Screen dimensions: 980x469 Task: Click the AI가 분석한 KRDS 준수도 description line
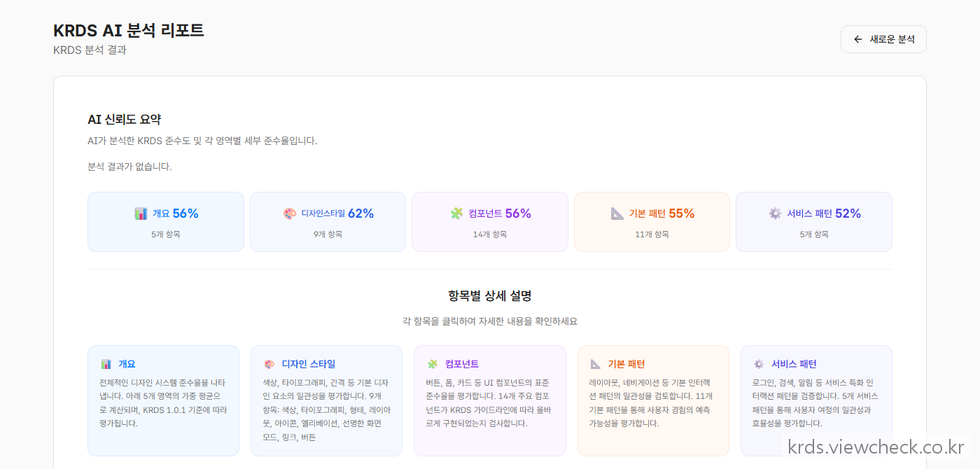coord(202,141)
